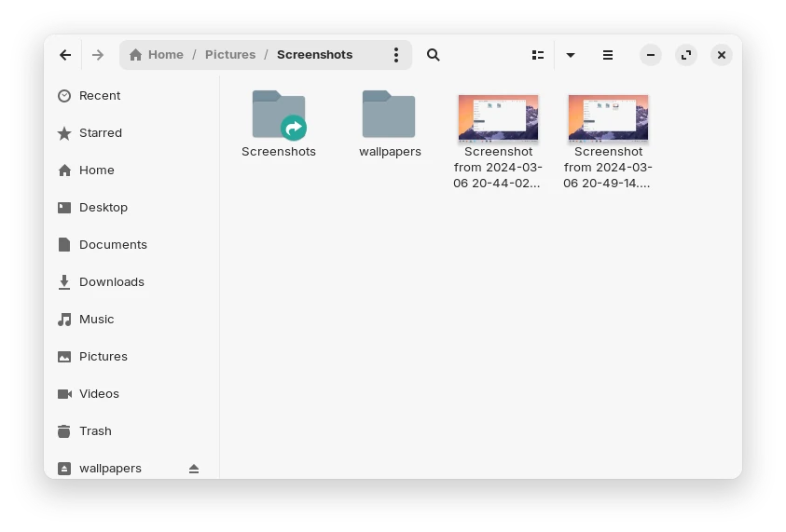Screen dimensions: 786x532
Task: Click the file name ending 20-44-02
Action: point(497,168)
